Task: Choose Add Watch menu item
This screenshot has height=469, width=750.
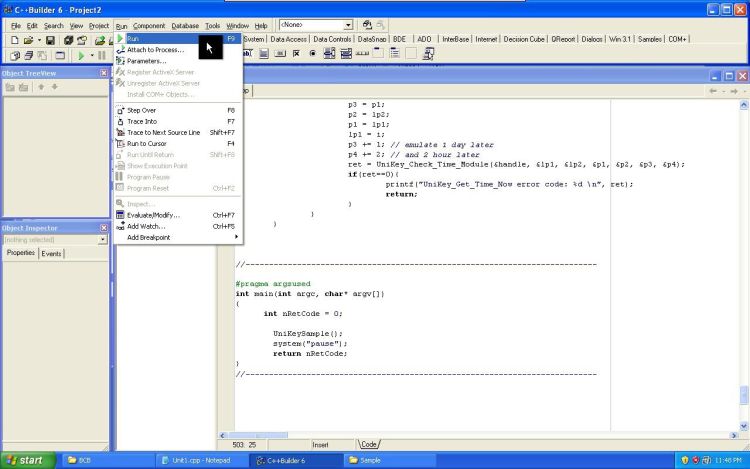Action: coord(178,227)
